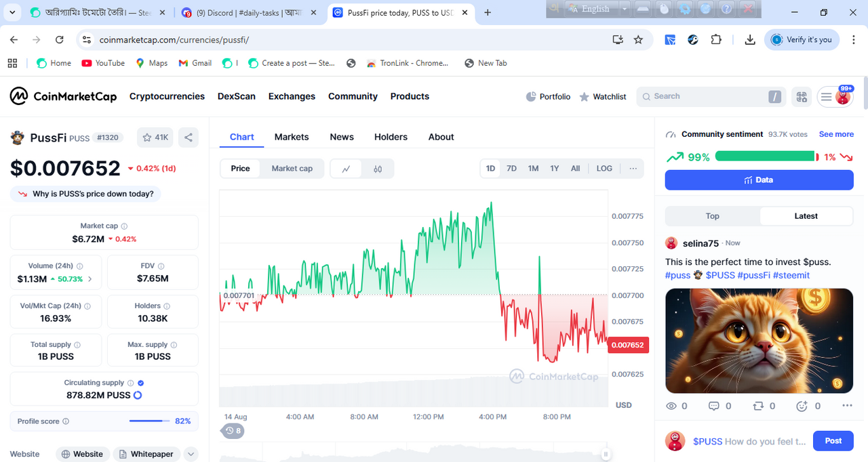Open the Products menu

[410, 96]
